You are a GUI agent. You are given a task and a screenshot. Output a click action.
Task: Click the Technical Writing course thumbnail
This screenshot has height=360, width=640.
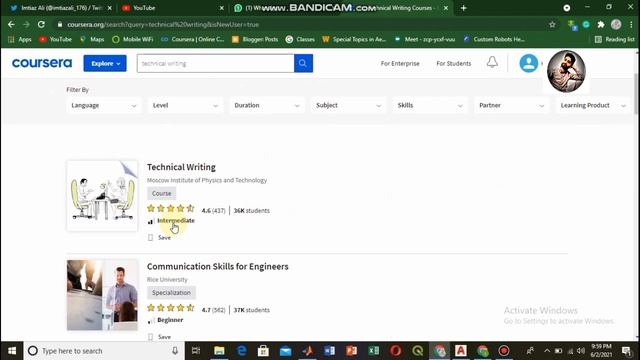(x=102, y=196)
